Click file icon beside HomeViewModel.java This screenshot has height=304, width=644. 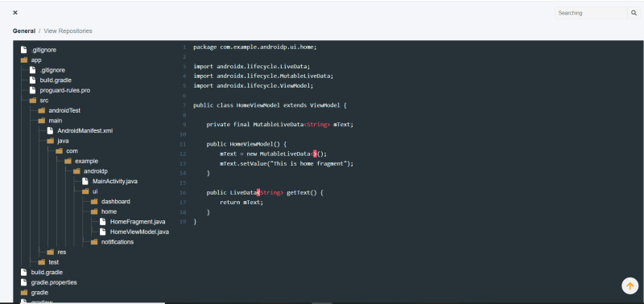click(x=103, y=232)
